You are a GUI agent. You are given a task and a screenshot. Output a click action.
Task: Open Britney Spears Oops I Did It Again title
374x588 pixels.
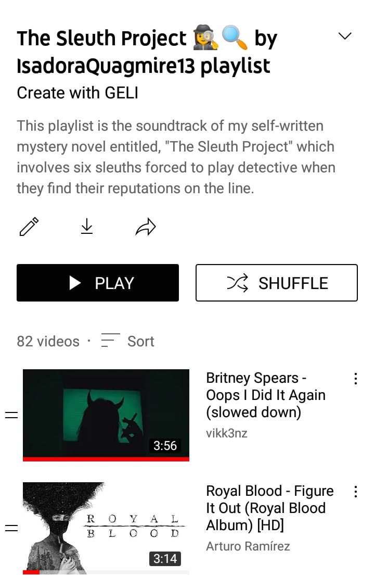coord(265,395)
